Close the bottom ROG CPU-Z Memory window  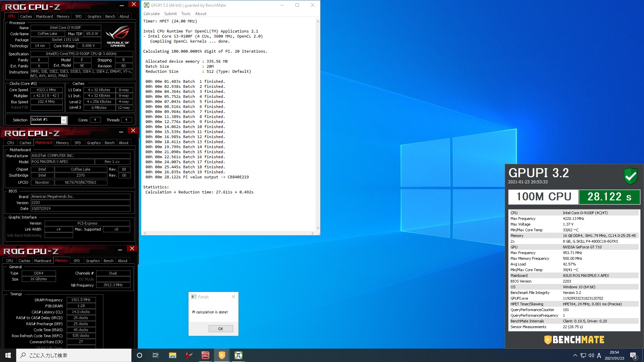click(132, 249)
